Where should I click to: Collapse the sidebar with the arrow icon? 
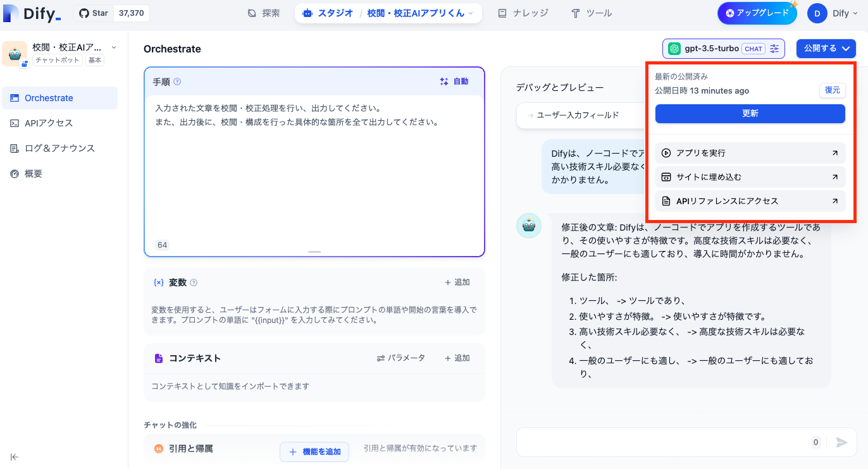(x=15, y=457)
